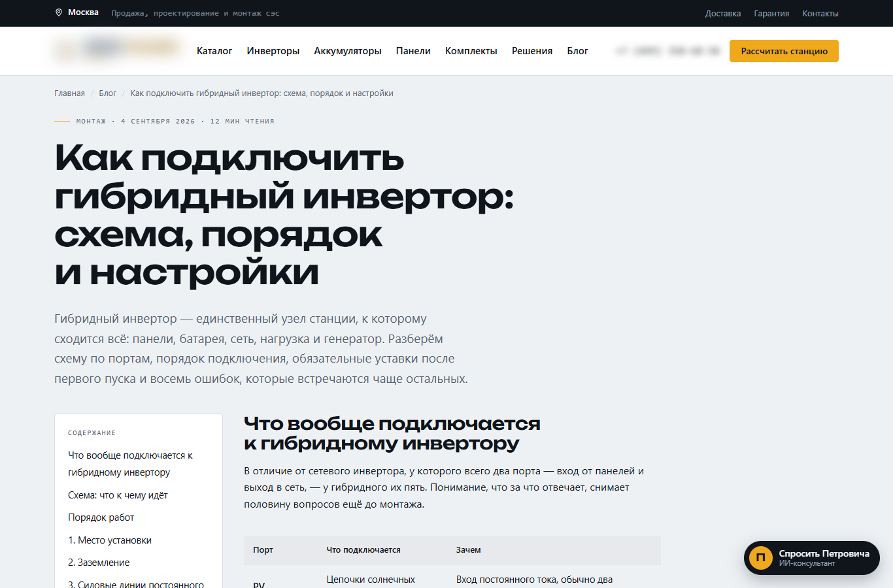Click the blurred phone number in header

(x=667, y=51)
